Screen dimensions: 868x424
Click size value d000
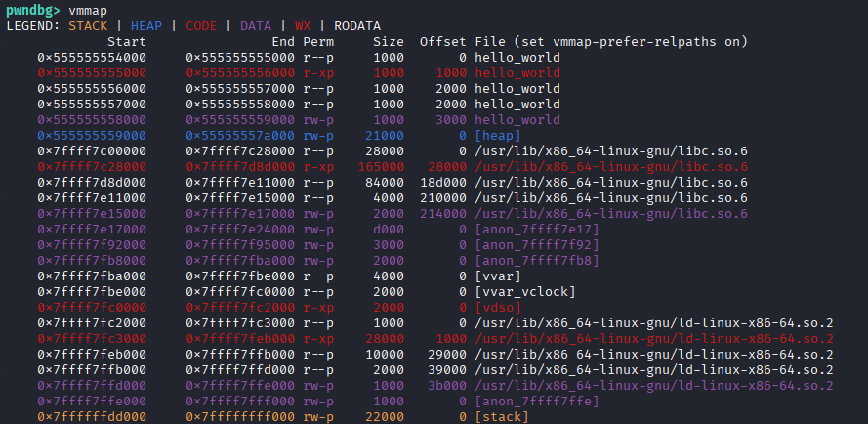tap(389, 229)
